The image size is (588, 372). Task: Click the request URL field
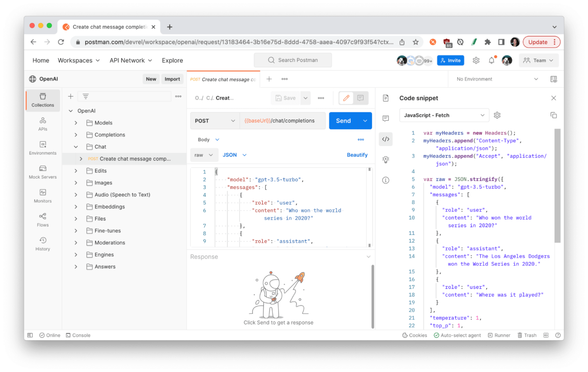pos(283,120)
